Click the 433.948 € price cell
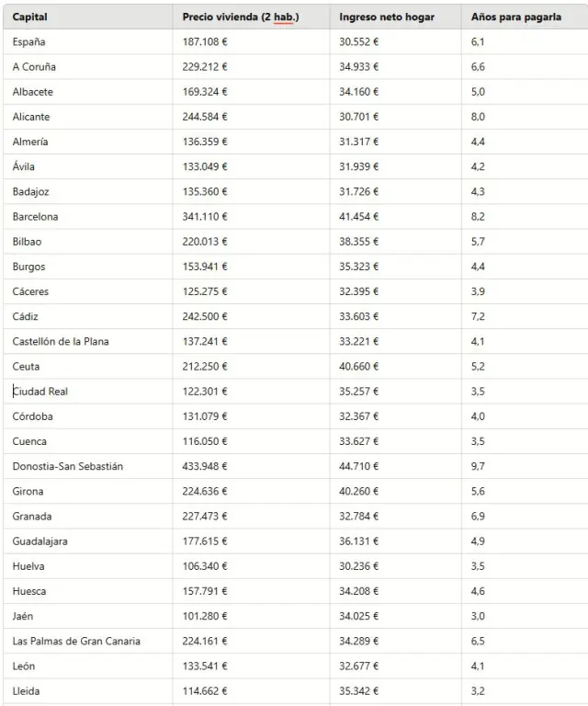Screen dimensions: 588x706 tap(205, 466)
